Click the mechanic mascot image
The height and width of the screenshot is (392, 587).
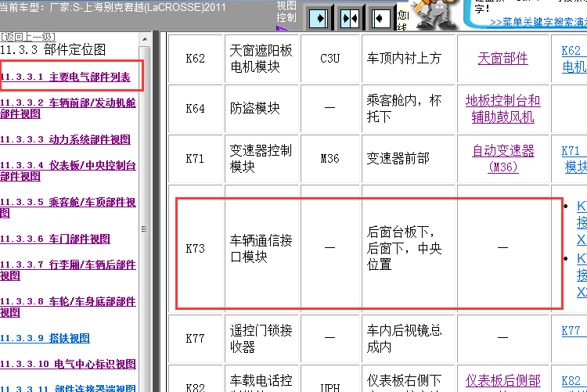434,14
